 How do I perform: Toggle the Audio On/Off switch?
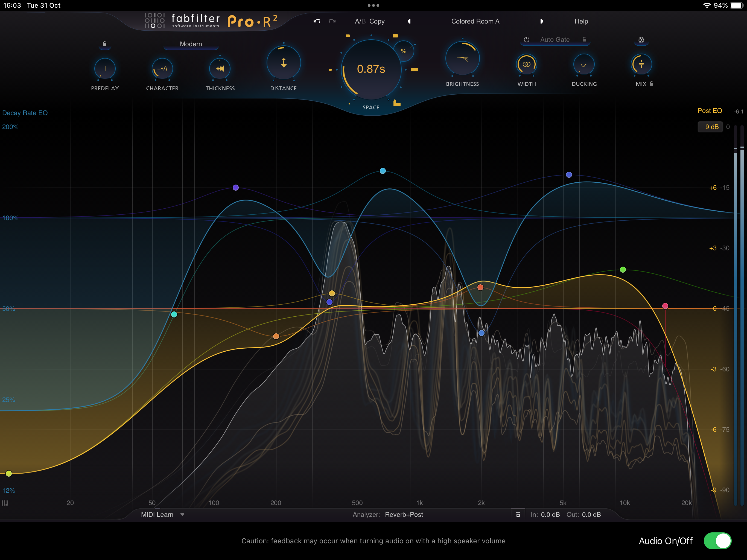click(x=717, y=541)
